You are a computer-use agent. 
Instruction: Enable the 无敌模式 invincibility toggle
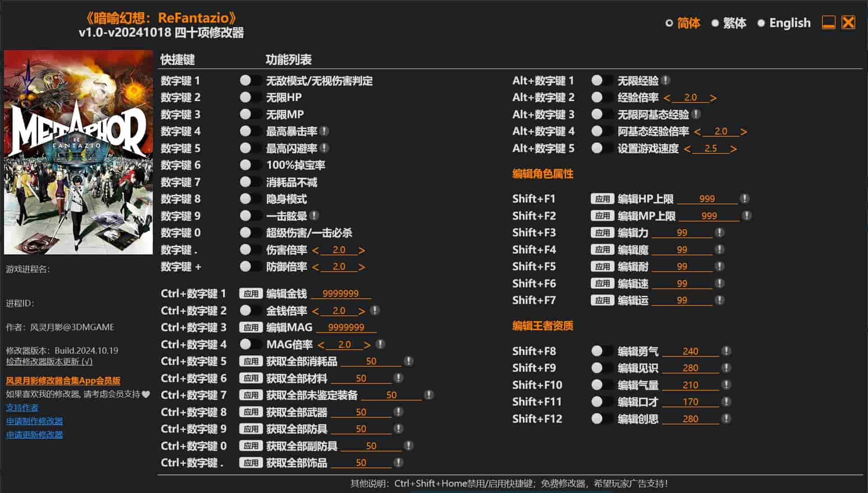pyautogui.click(x=248, y=80)
